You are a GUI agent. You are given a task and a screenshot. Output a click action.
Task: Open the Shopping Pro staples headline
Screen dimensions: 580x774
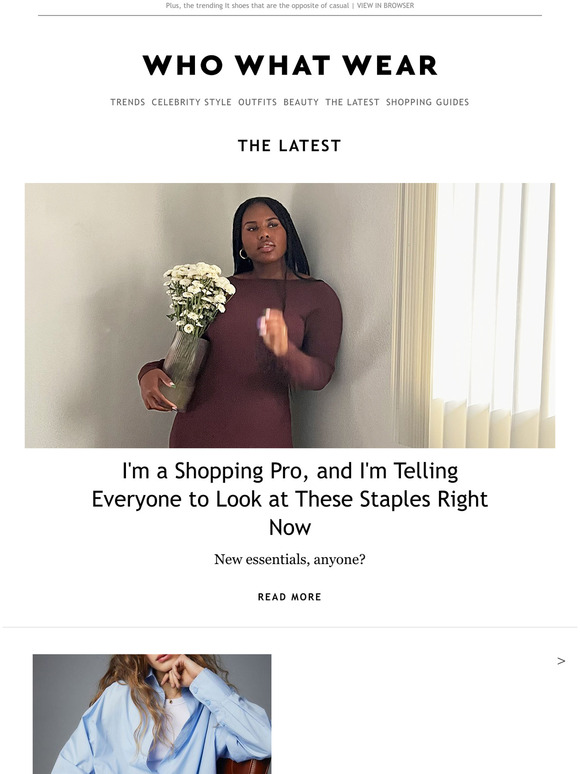tap(290, 499)
